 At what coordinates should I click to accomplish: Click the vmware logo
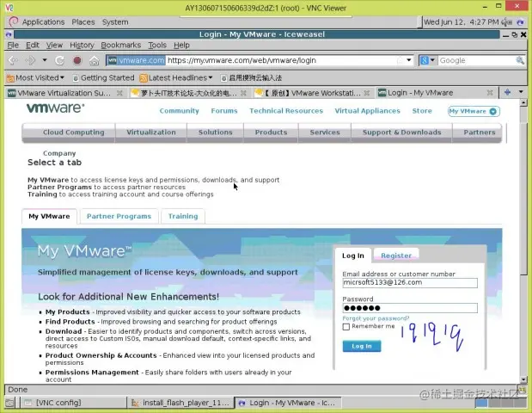point(56,108)
